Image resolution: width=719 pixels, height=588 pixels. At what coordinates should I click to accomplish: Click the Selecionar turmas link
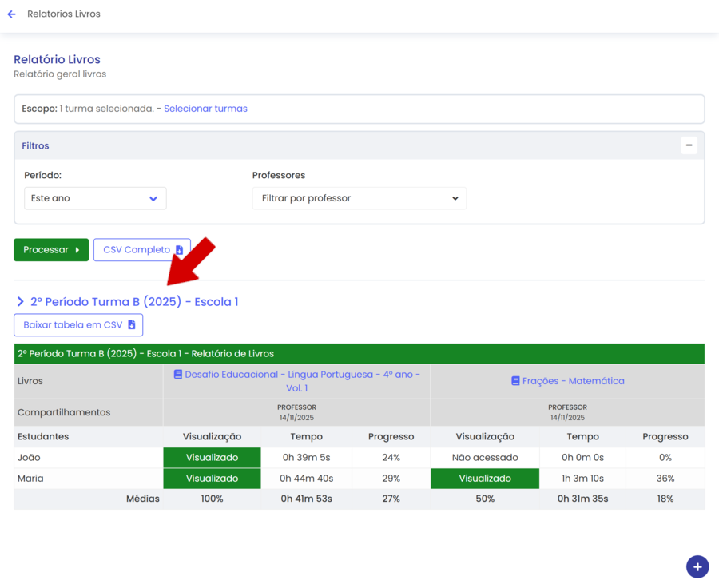205,109
